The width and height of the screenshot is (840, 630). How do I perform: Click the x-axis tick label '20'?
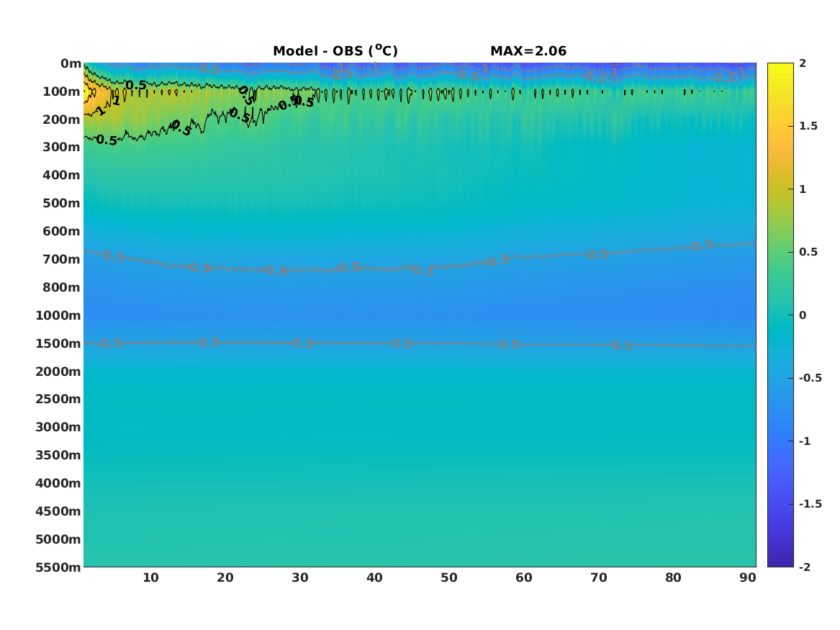point(225,577)
